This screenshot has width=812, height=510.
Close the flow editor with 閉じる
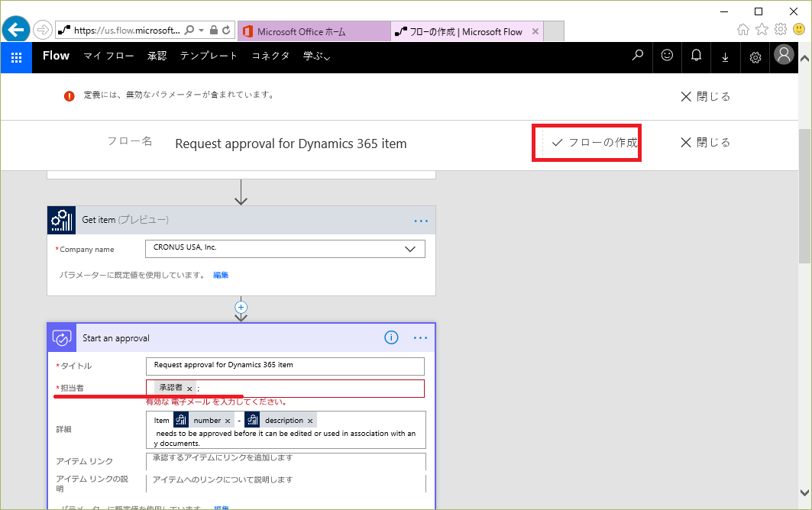[705, 142]
